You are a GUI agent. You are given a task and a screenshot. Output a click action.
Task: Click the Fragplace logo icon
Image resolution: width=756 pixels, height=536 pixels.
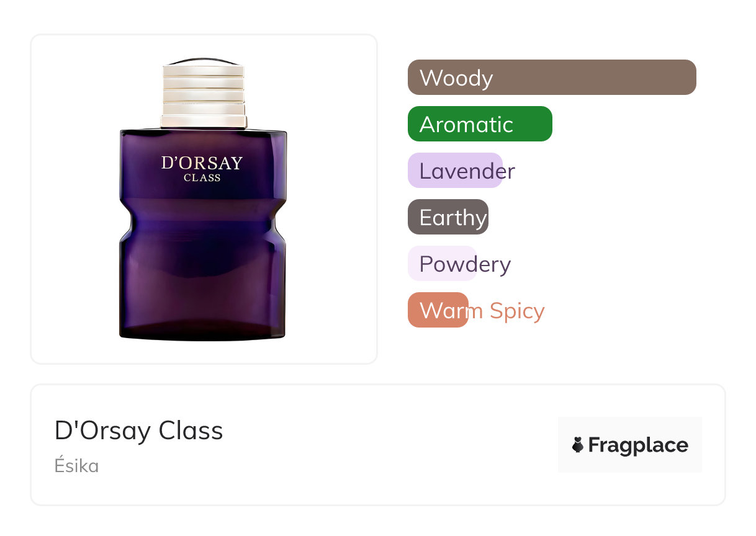578,445
